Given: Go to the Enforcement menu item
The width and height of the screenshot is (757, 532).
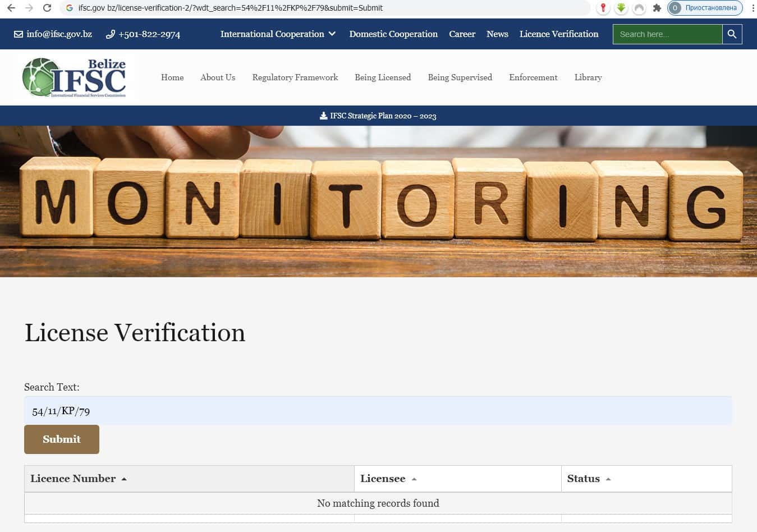Looking at the screenshot, I should click(533, 77).
